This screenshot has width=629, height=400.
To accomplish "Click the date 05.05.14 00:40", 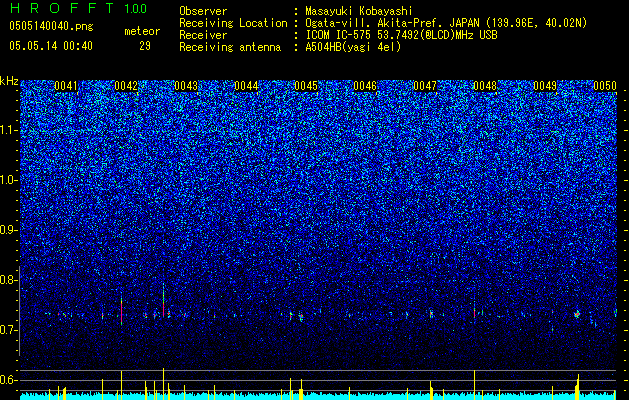I will tap(51, 46).
